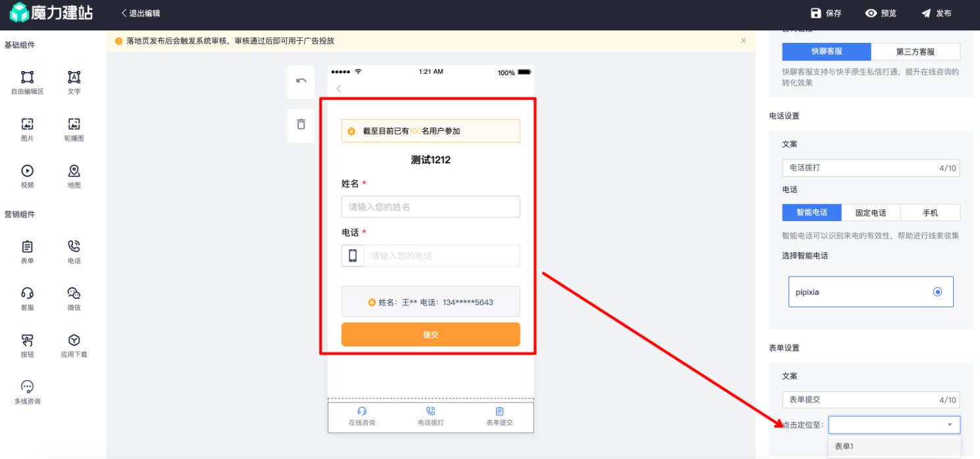Select the 电话 (phone) component icon
980x459 pixels.
(x=74, y=252)
